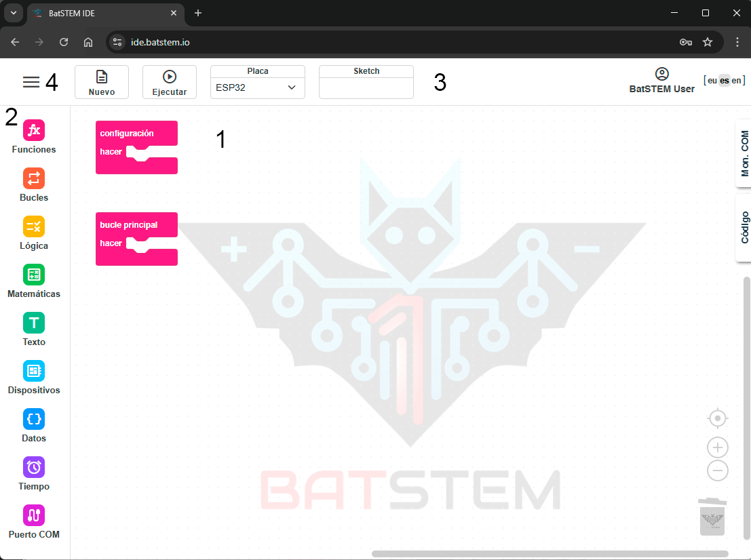Open the Funciones block category
The image size is (751, 560).
coord(34,130)
